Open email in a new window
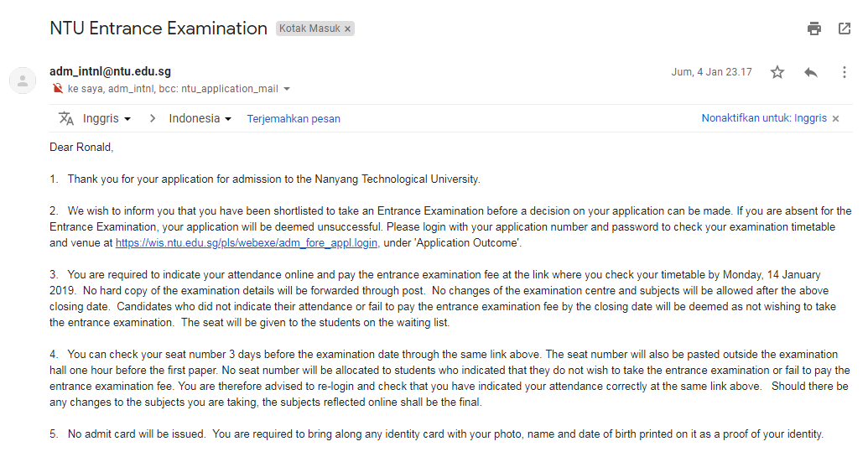This screenshot has height=457, width=868. (x=845, y=29)
